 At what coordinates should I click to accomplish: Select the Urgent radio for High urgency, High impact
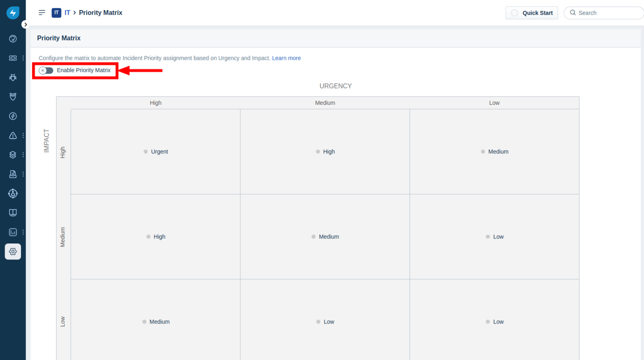pyautogui.click(x=145, y=151)
